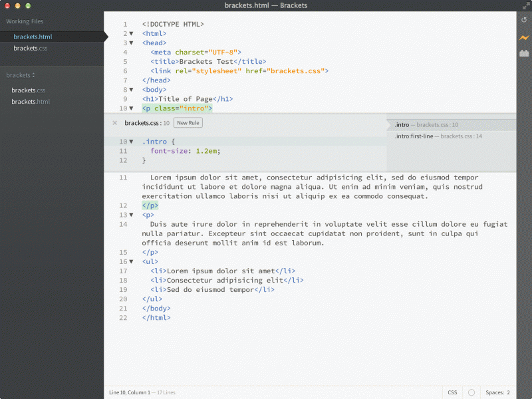Select brackets.html in Working Files

click(52, 37)
